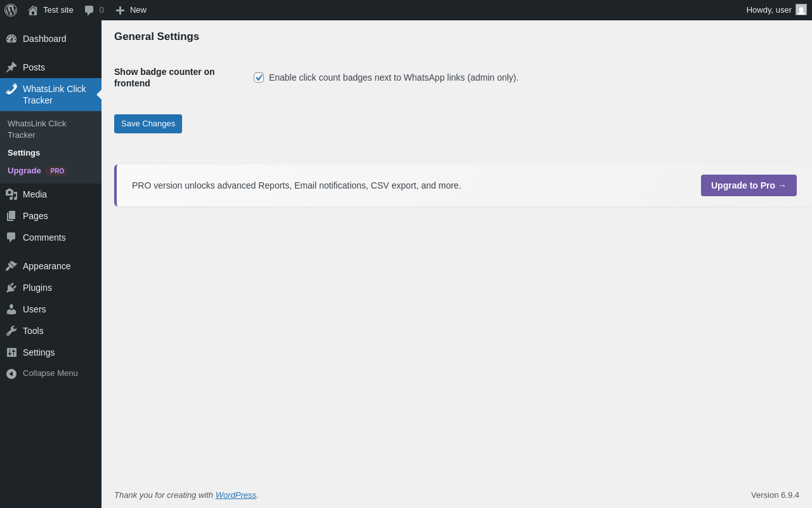Select the Settings submenu under WhatsLink
Viewport: 812px width, 508px height.
24,153
